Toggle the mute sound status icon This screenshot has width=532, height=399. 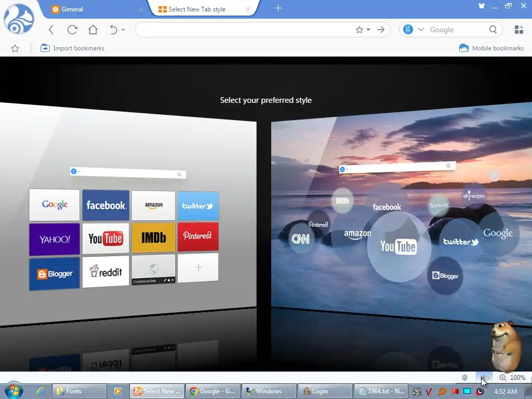coord(485,378)
